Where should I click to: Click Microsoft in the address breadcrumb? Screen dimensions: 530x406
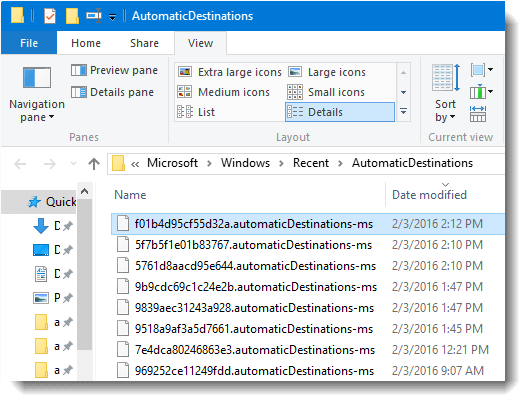tap(172, 163)
